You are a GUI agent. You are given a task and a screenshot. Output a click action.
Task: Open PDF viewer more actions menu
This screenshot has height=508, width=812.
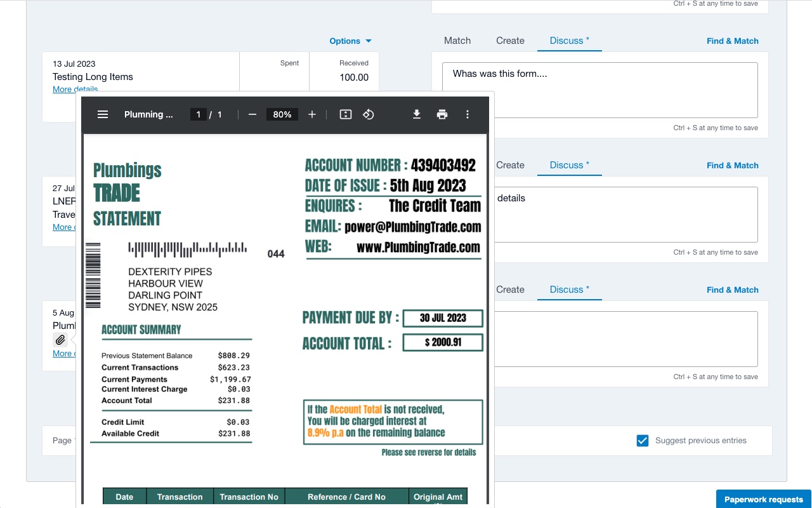click(x=468, y=114)
